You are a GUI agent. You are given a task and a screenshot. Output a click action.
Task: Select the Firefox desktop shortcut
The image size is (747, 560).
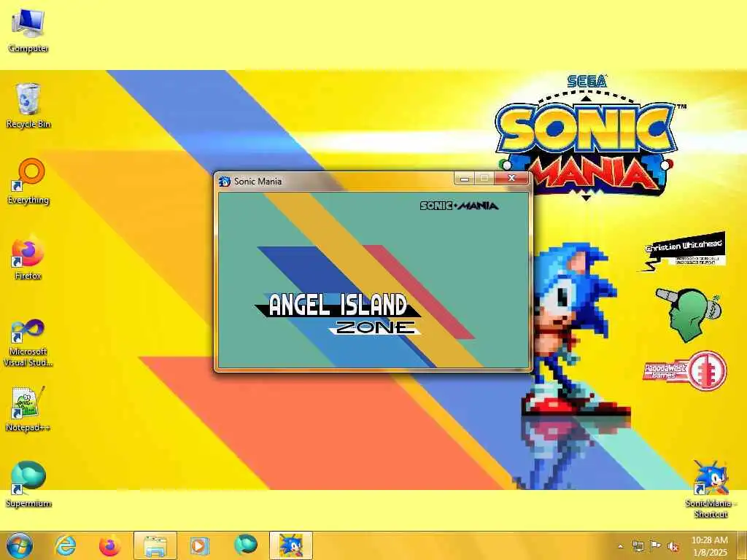click(x=28, y=257)
